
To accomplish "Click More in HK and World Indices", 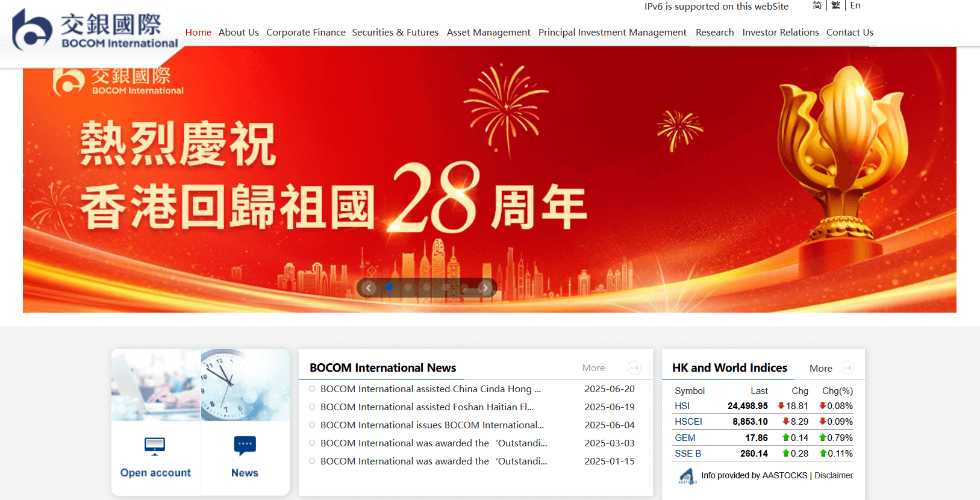I will coord(821,369).
